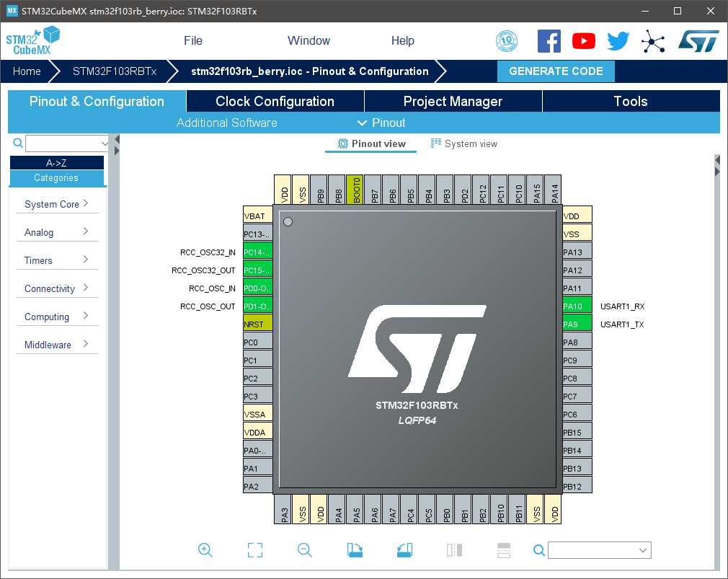Select the NRST pin
This screenshot has width=728, height=579.
[x=257, y=324]
